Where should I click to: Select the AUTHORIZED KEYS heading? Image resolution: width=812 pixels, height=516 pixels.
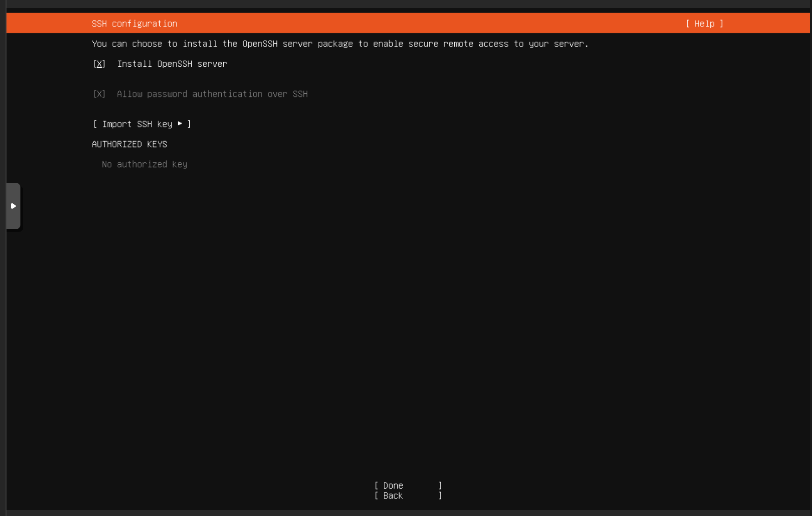129,144
